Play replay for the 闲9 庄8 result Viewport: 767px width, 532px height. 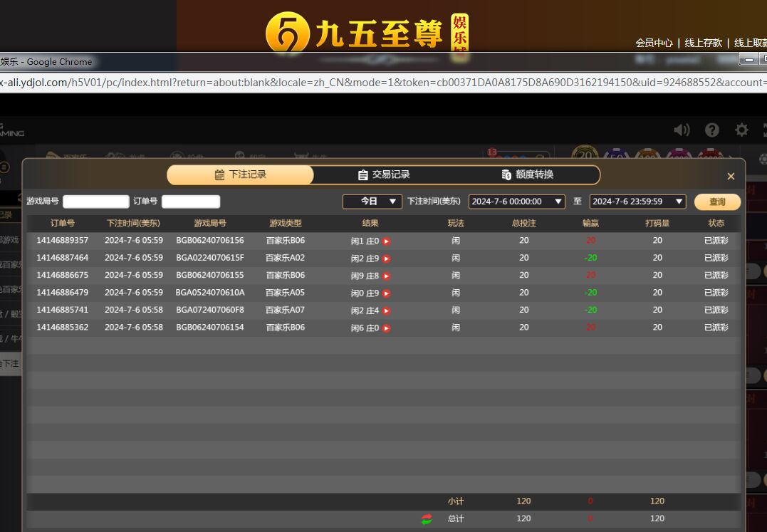[x=386, y=276]
